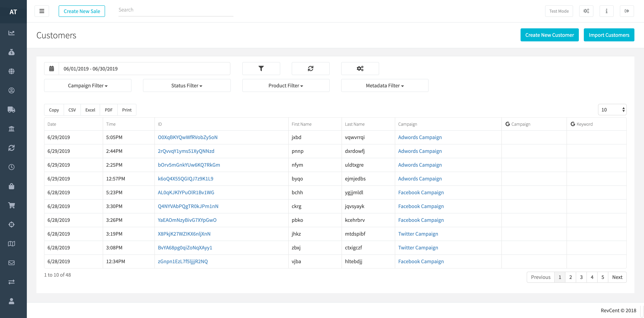Screen dimensions: 644x318
Task: Open the Metadata Filter dropdown
Action: [385, 85]
